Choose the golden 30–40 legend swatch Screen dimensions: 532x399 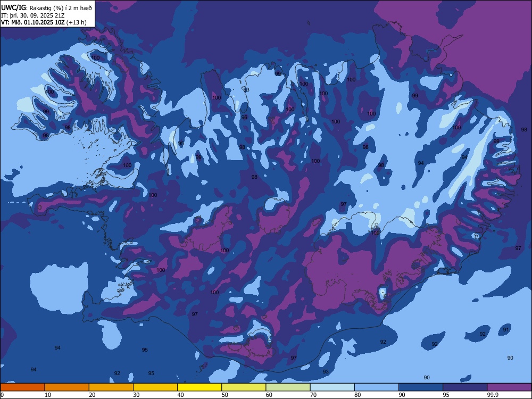[155, 387]
